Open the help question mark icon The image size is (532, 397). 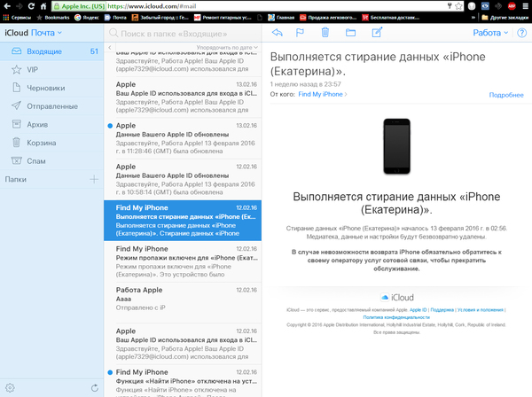pyautogui.click(x=520, y=33)
